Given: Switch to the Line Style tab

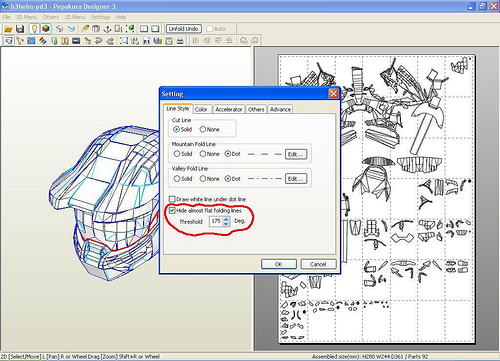Looking at the screenshot, I should (x=178, y=109).
